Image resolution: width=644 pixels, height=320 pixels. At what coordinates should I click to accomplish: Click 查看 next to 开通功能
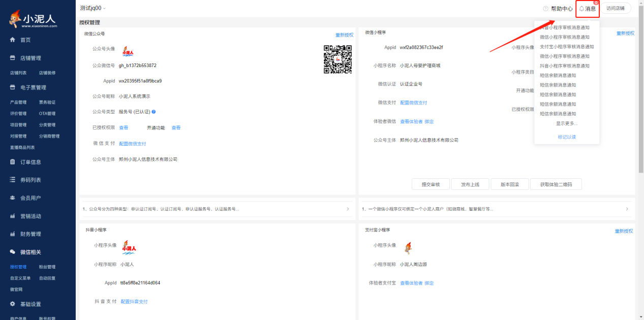pos(176,127)
